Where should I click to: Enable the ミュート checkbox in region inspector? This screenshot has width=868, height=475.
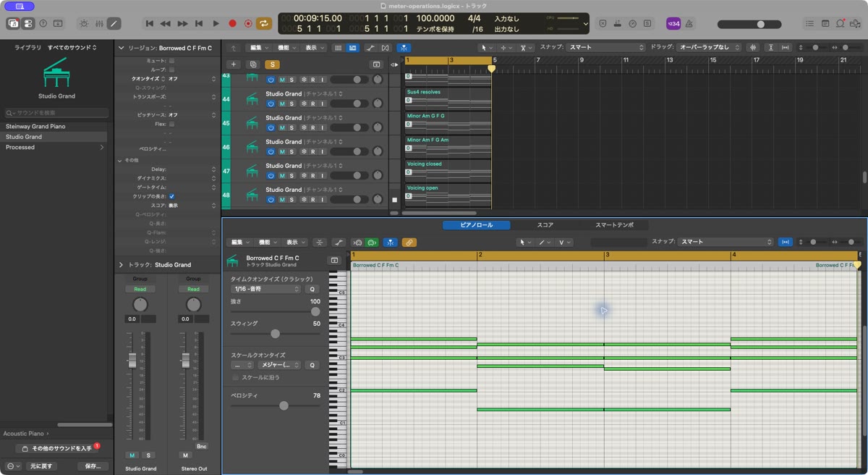point(171,61)
